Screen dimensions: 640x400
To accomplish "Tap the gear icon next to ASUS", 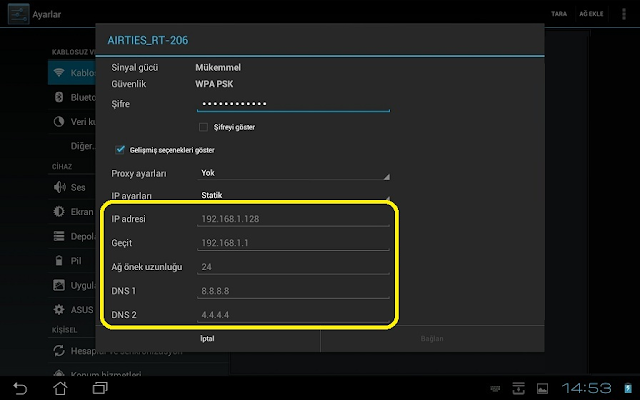I will point(59,309).
